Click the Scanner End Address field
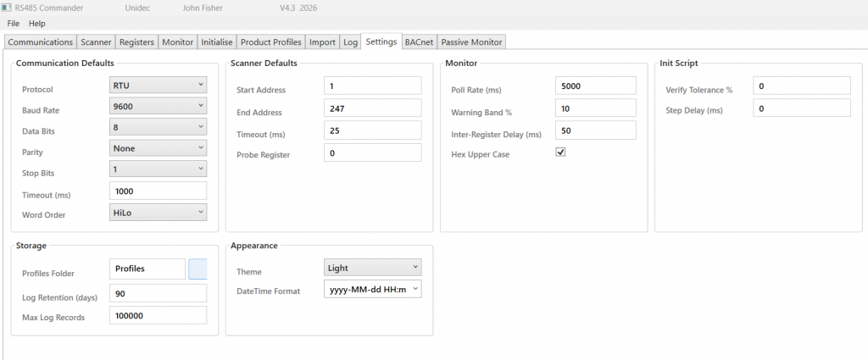Screen dimensions: 868x360 (372, 108)
